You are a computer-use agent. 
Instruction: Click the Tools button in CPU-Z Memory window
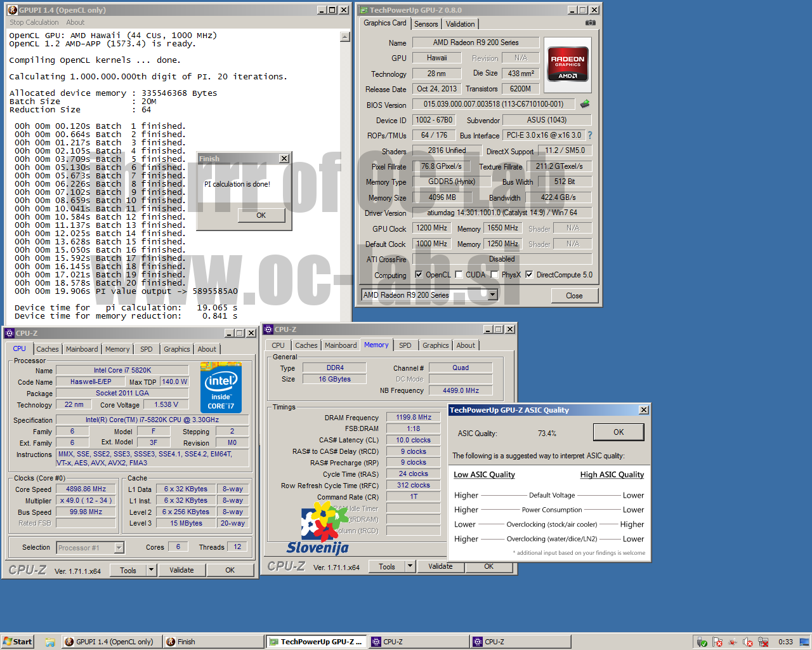[387, 566]
